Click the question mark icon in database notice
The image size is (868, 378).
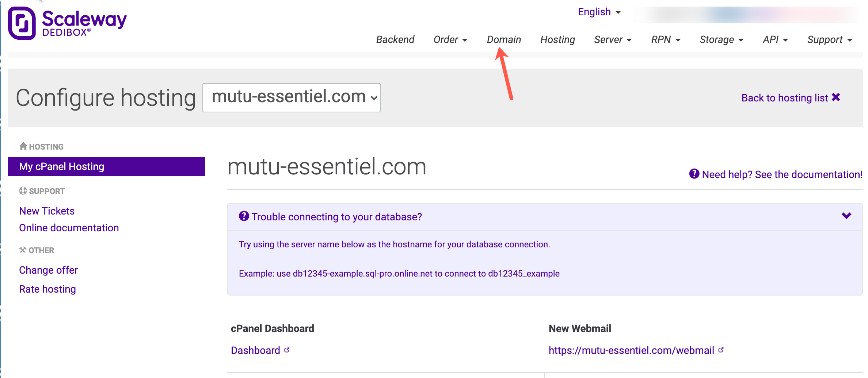244,216
